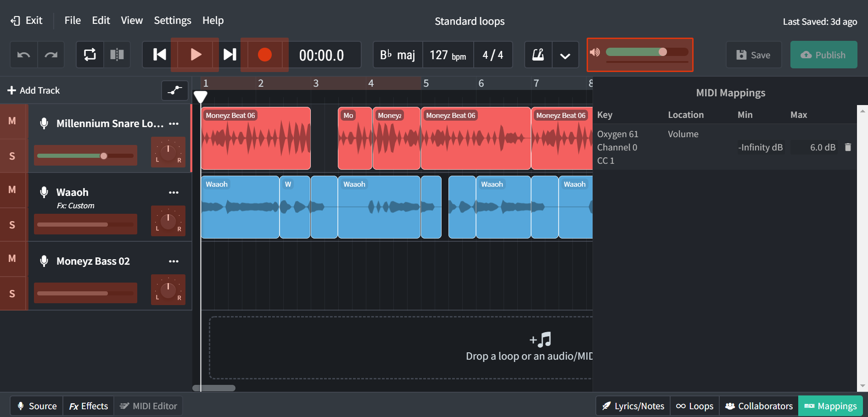868x417 pixels.
Task: Click the horizontal timeline scrollbar
Action: (214, 388)
